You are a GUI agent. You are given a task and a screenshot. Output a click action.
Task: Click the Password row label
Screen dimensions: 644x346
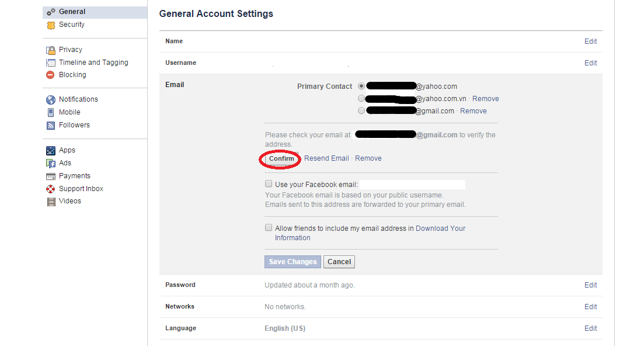(x=180, y=285)
